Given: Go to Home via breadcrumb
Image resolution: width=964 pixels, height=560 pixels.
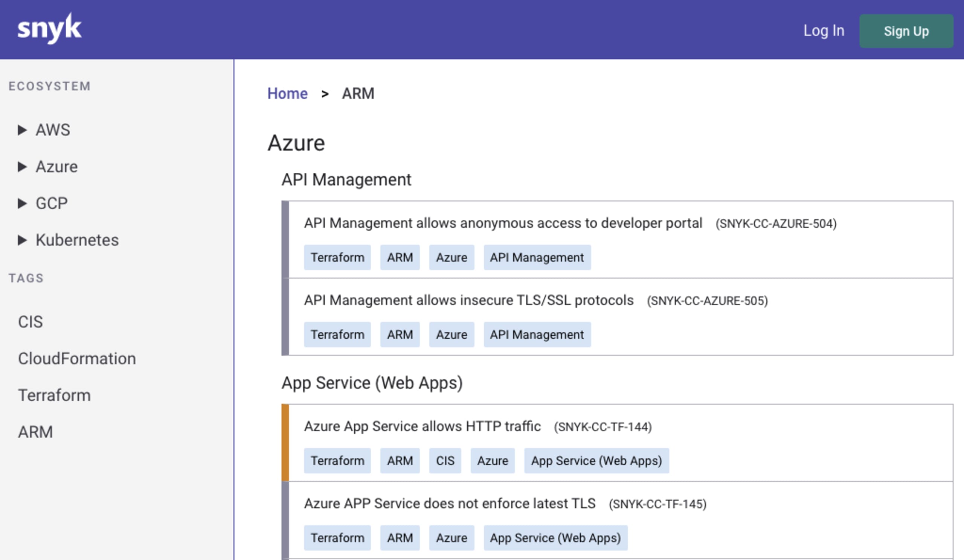Looking at the screenshot, I should tap(287, 94).
